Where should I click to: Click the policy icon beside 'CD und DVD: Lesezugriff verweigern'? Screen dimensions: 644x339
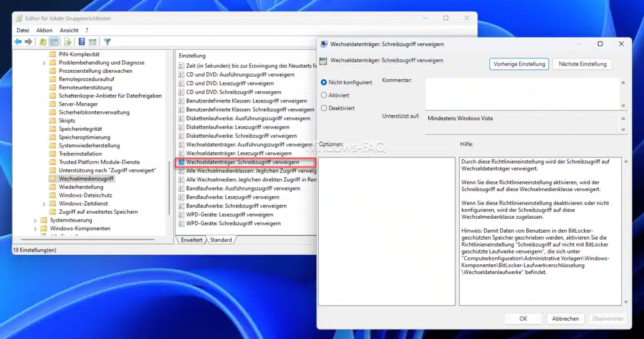coord(182,84)
